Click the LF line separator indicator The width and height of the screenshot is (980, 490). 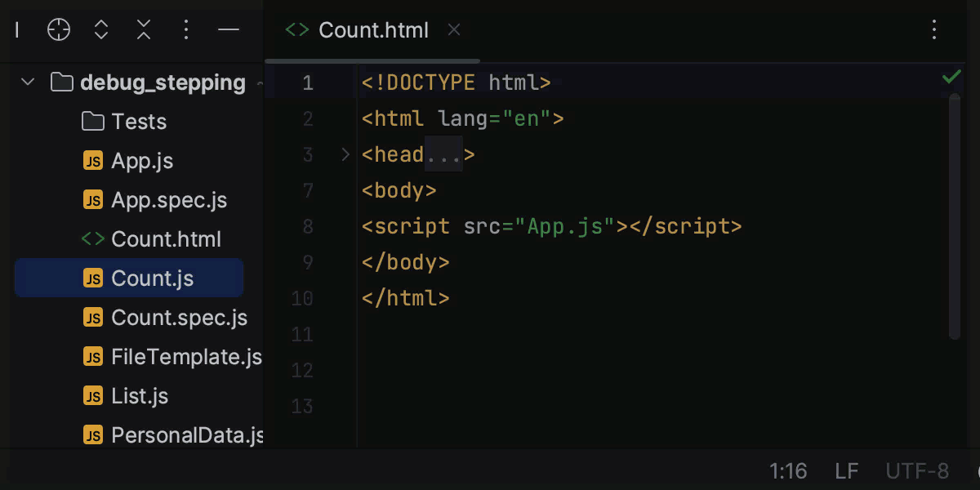pyautogui.click(x=846, y=471)
